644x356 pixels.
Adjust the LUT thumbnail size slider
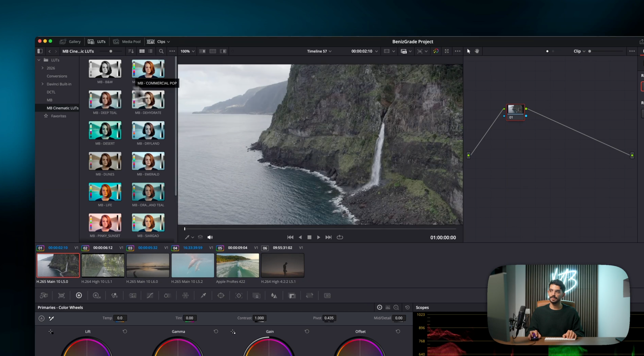click(111, 51)
